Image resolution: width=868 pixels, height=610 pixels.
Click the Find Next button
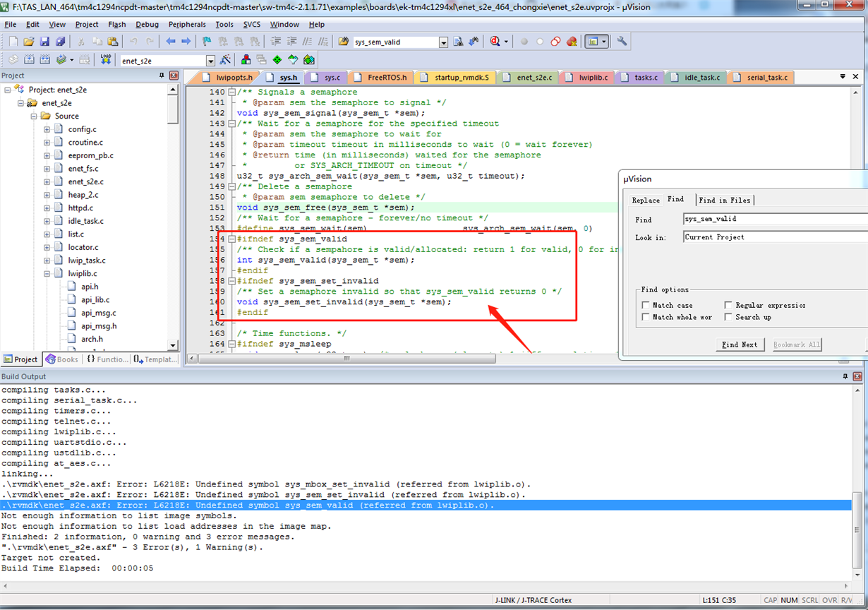(740, 345)
